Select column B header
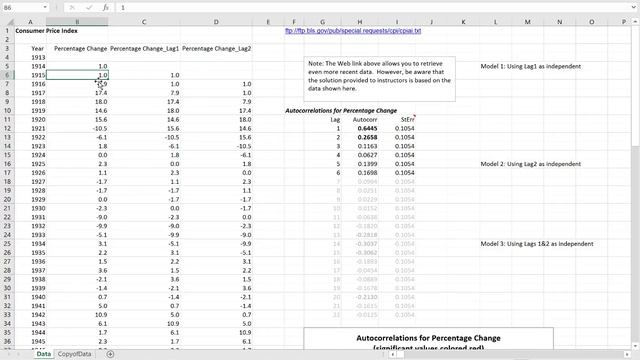Viewport: 640px width, 360px height. (77, 22)
